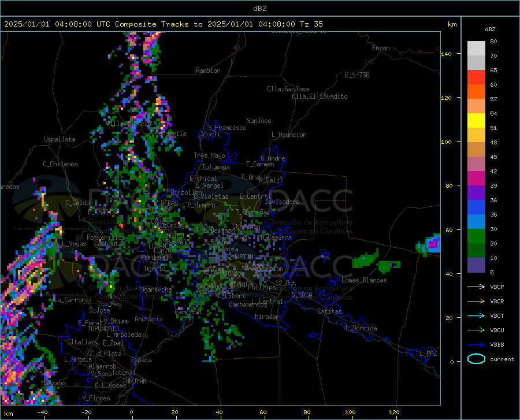This screenshot has height=420, width=520.
Task: Click the 'L_Dormida' map label
Action: click(361, 328)
